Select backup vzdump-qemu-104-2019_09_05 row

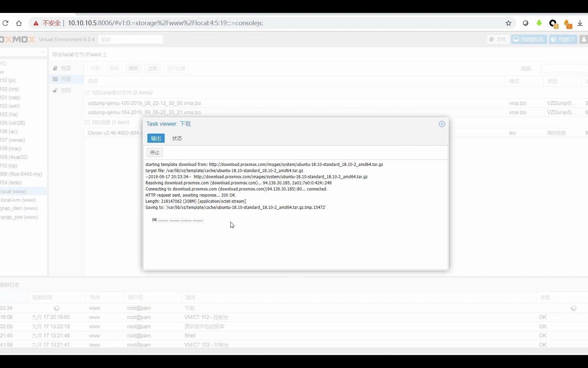(x=336, y=112)
